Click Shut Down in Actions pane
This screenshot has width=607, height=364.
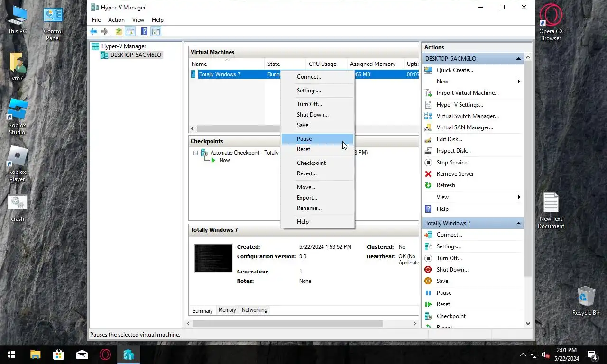pyautogui.click(x=452, y=270)
